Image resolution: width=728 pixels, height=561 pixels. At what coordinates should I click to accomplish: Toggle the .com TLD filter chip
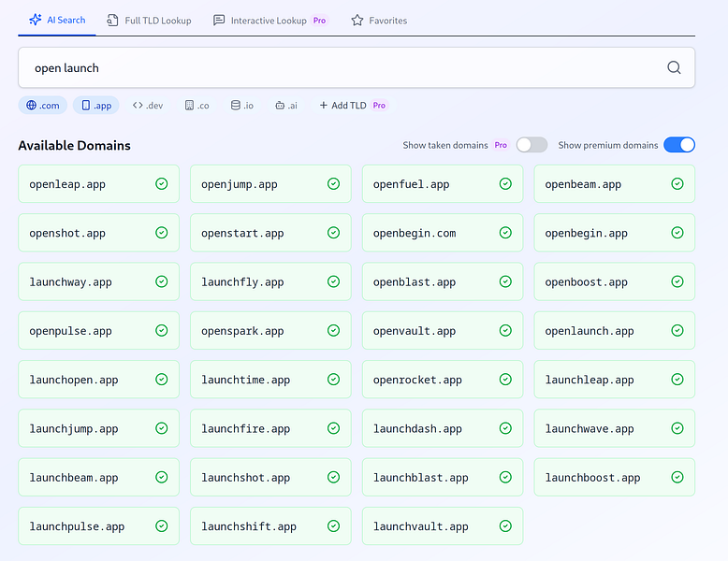(43, 106)
